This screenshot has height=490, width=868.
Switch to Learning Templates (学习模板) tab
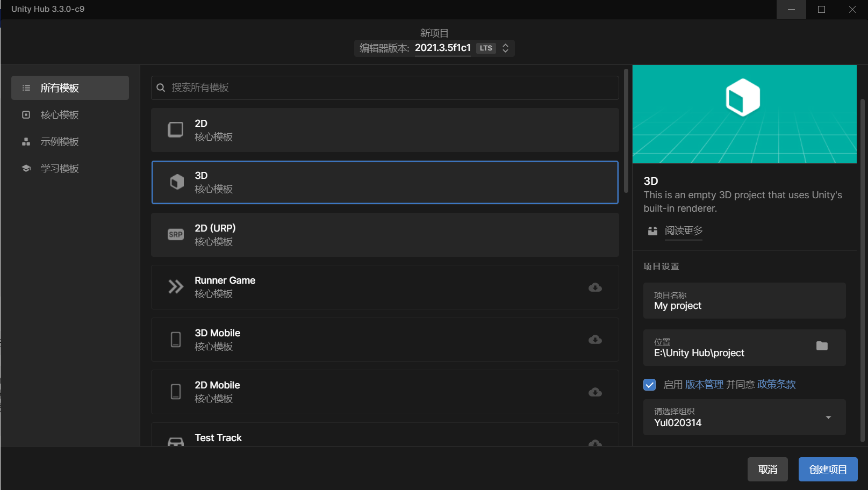[x=70, y=169]
